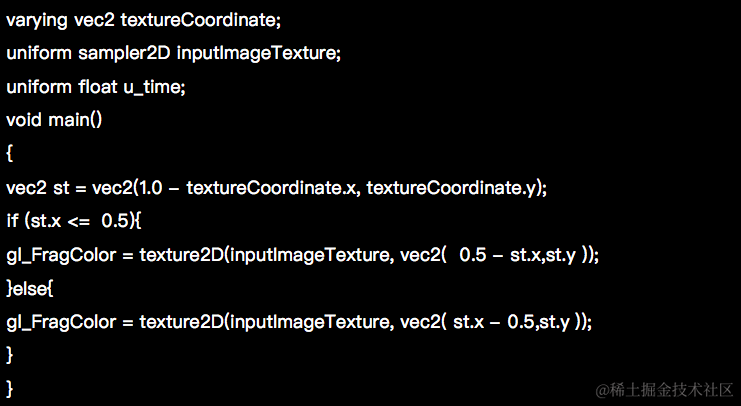Click the closing brace of else block
The image size is (741, 406).
click(x=9, y=355)
